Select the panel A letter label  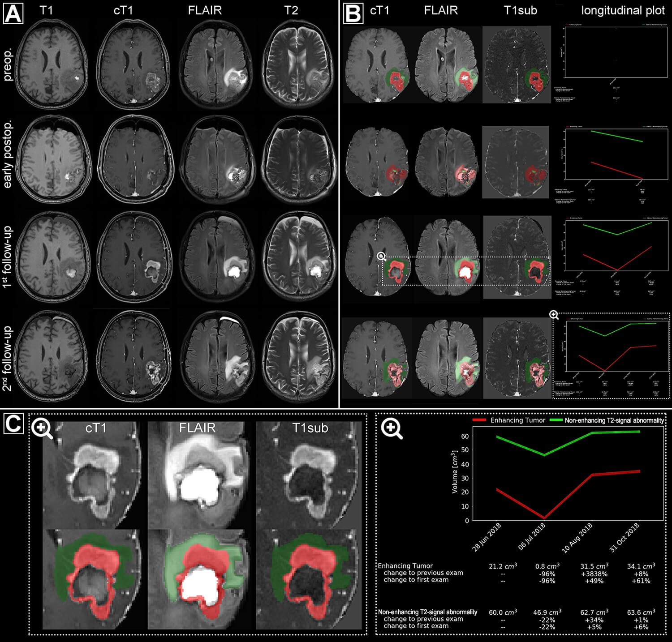pyautogui.click(x=13, y=13)
